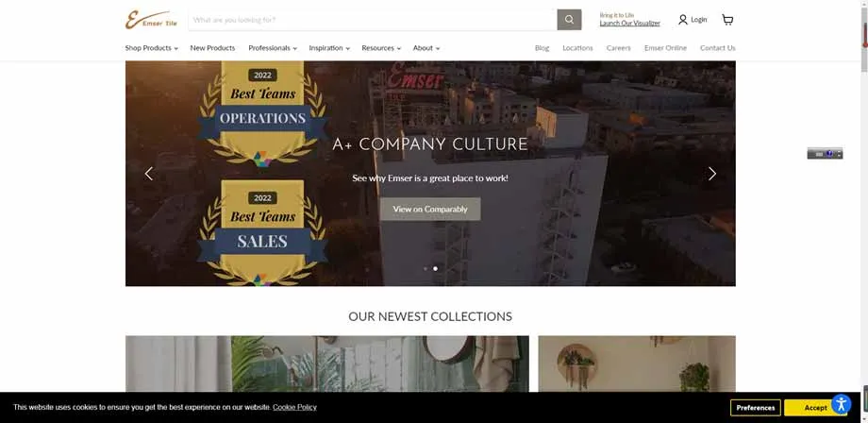Click the View on Comparably button
This screenshot has height=423, width=868.
(x=430, y=210)
